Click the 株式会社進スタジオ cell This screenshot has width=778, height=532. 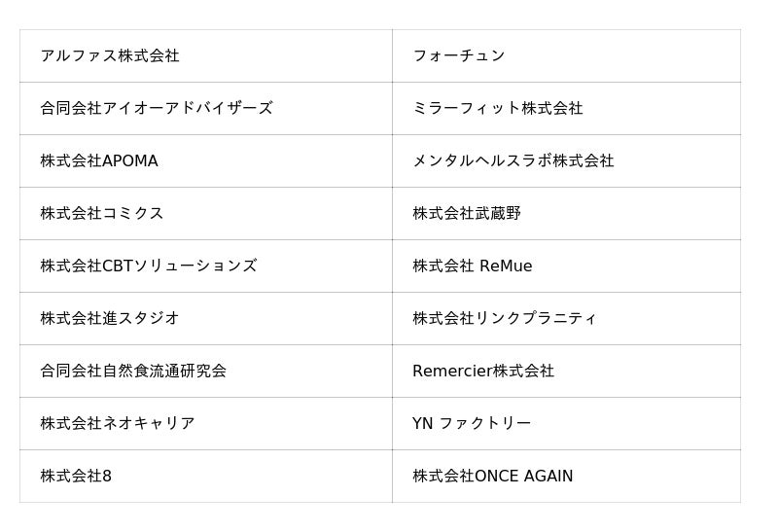(110, 319)
